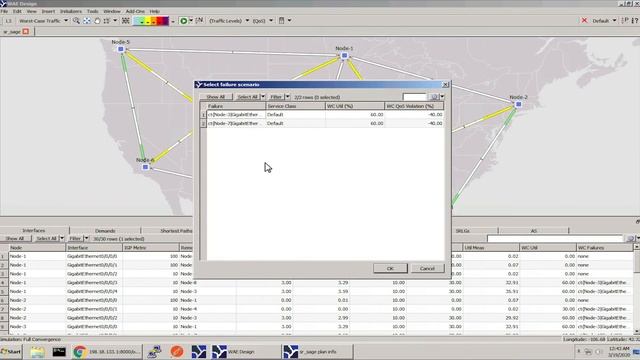Click Show All below Interfaces tab
This screenshot has height=360, width=640.
[x=15, y=238]
